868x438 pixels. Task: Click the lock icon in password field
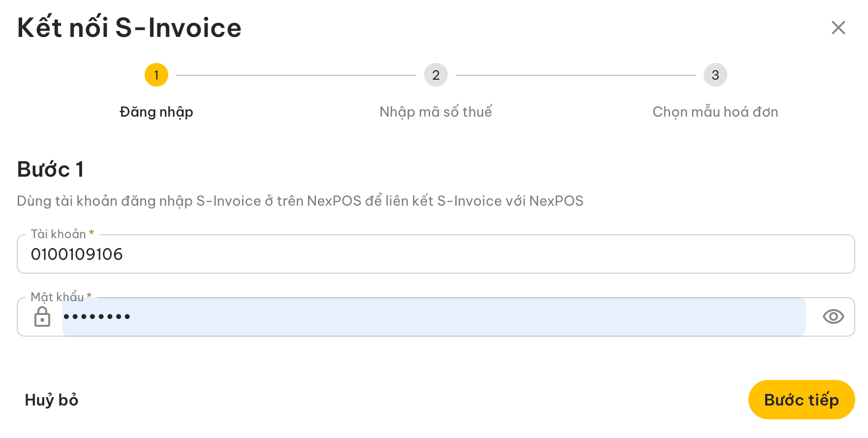tap(42, 316)
